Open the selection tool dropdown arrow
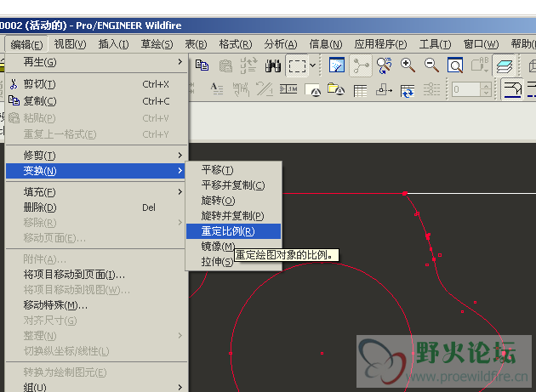 pos(312,65)
